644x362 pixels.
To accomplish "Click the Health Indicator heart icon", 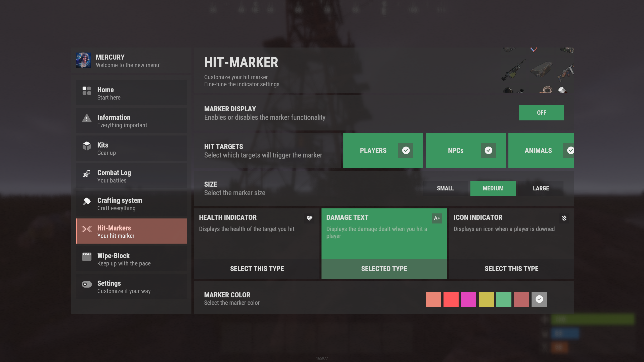I will [310, 218].
